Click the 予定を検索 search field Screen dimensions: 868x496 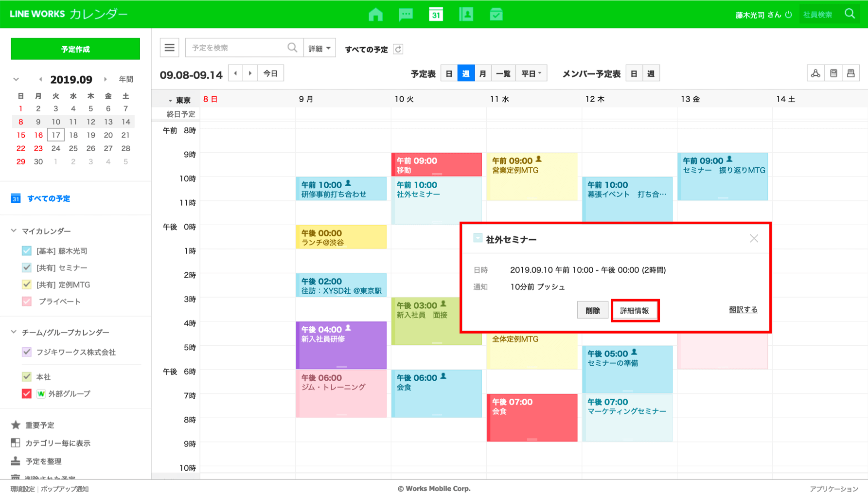click(237, 48)
